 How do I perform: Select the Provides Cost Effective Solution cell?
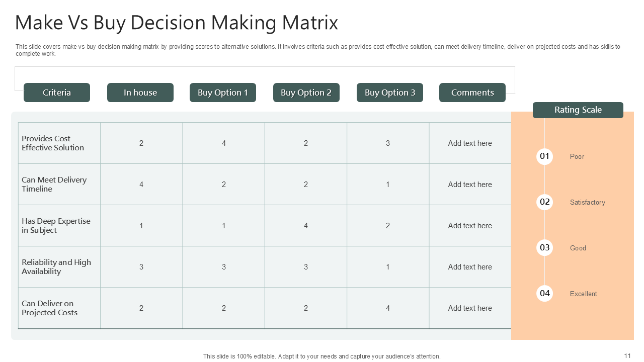pos(53,143)
